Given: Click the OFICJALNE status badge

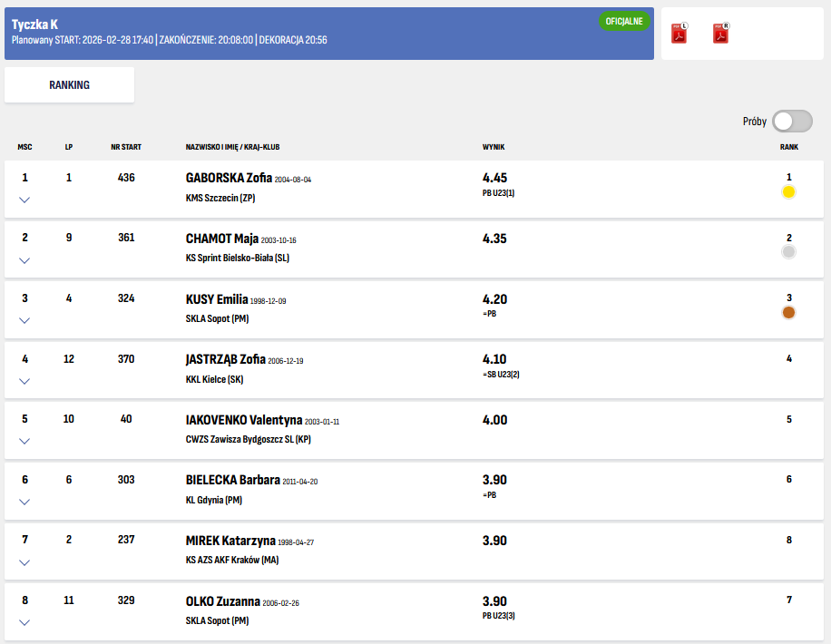Looking at the screenshot, I should click(624, 22).
